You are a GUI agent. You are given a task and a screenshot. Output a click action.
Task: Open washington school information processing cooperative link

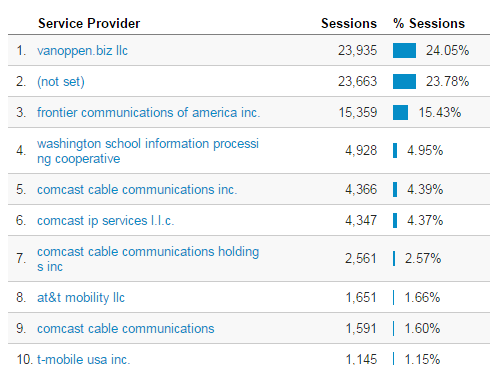tap(148, 151)
